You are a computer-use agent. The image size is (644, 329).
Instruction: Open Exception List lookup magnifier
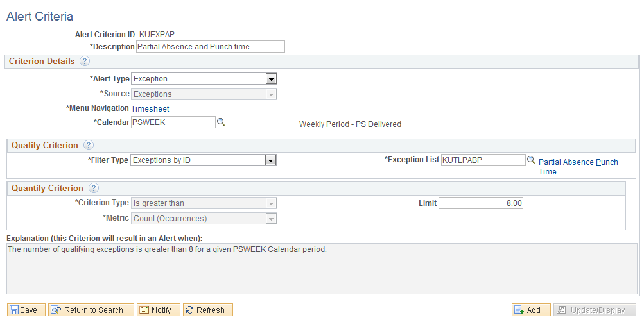[531, 160]
